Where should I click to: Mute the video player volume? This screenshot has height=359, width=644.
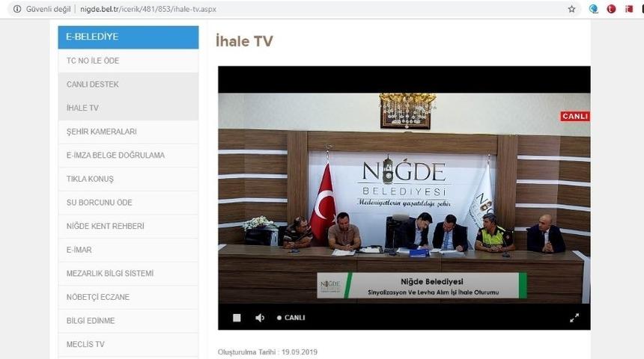[260, 318]
